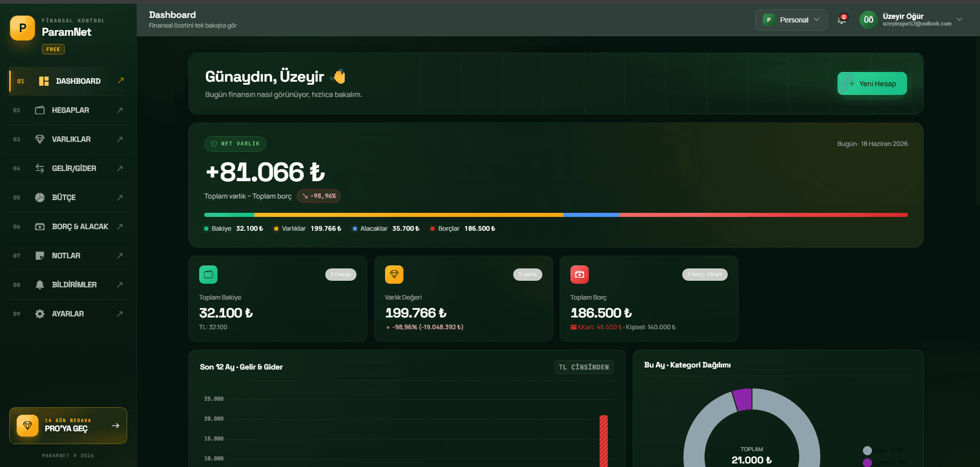Click the green wallet icon on Toplam Bakiye card
Screen dimensions: 980x467
[208, 275]
